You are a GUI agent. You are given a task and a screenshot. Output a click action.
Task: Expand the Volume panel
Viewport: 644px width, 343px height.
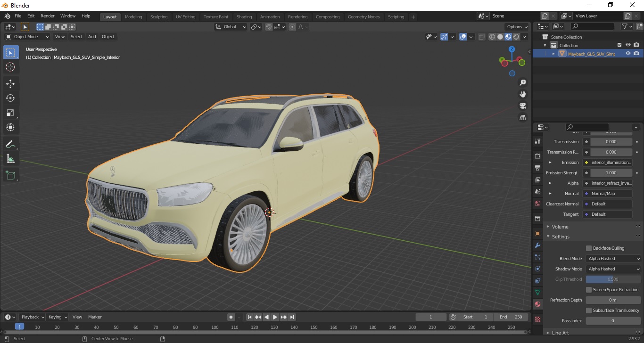560,227
